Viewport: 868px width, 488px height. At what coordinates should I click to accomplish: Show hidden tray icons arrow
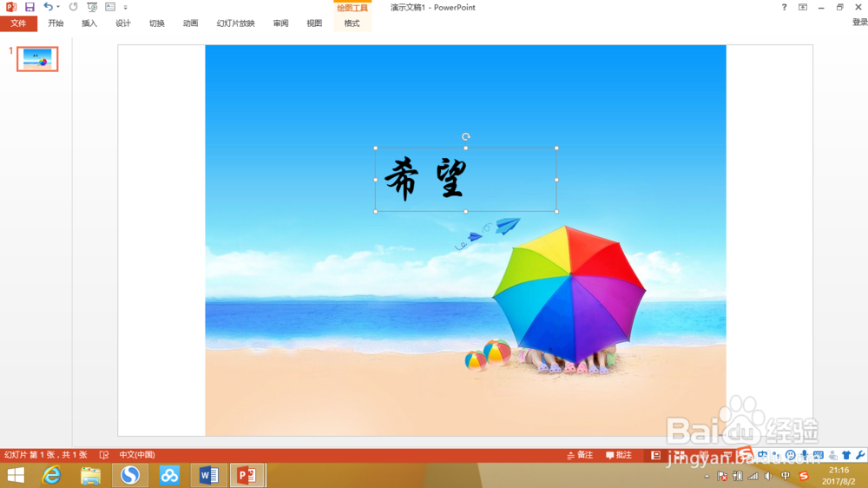click(x=707, y=477)
